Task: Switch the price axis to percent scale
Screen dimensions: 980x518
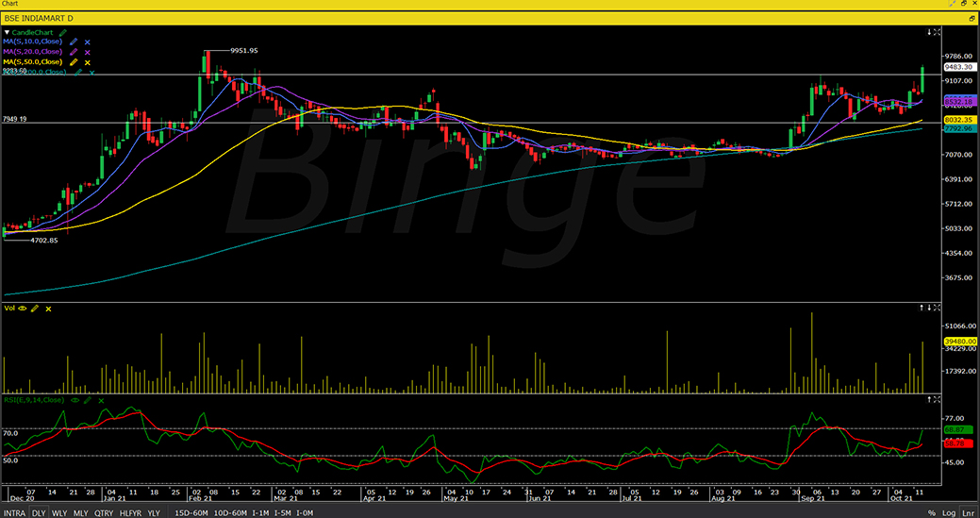Action: (933, 512)
